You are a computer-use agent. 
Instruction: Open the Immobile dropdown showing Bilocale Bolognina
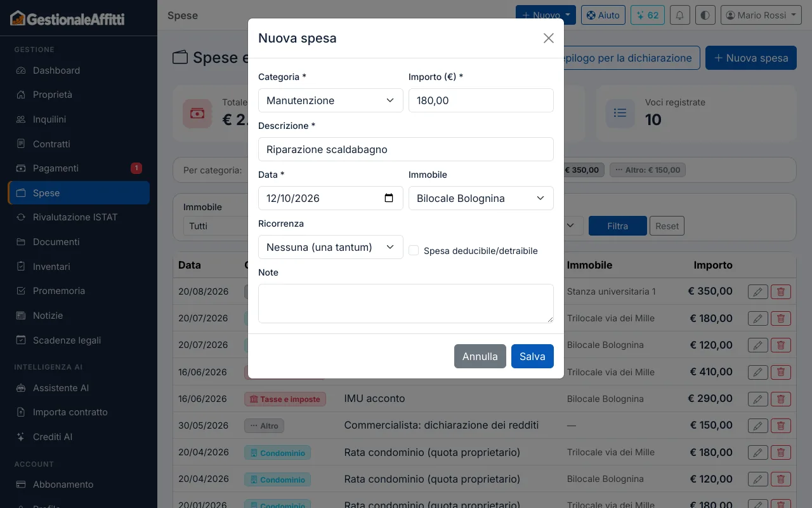click(x=481, y=198)
